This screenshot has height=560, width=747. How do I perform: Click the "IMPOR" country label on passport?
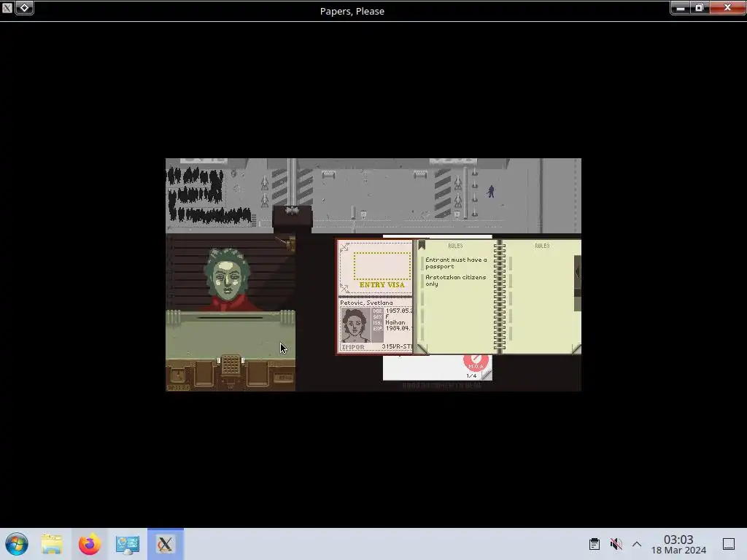point(353,347)
